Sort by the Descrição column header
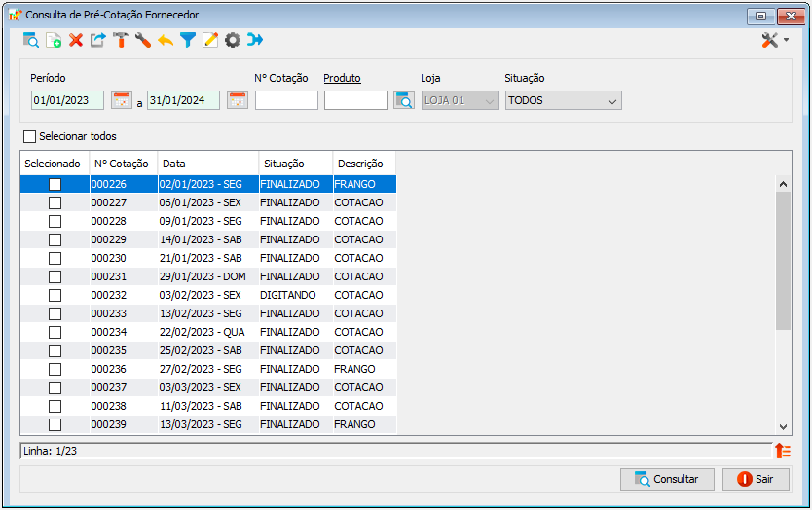This screenshot has width=812, height=510. point(364,164)
